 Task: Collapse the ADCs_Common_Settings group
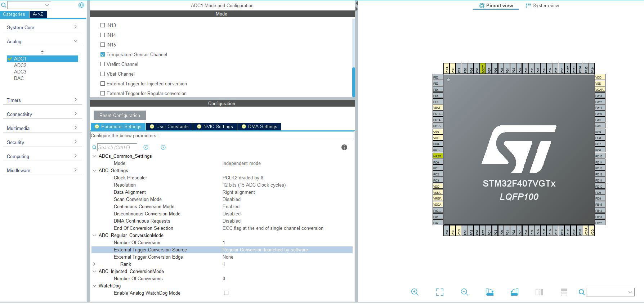pos(94,156)
